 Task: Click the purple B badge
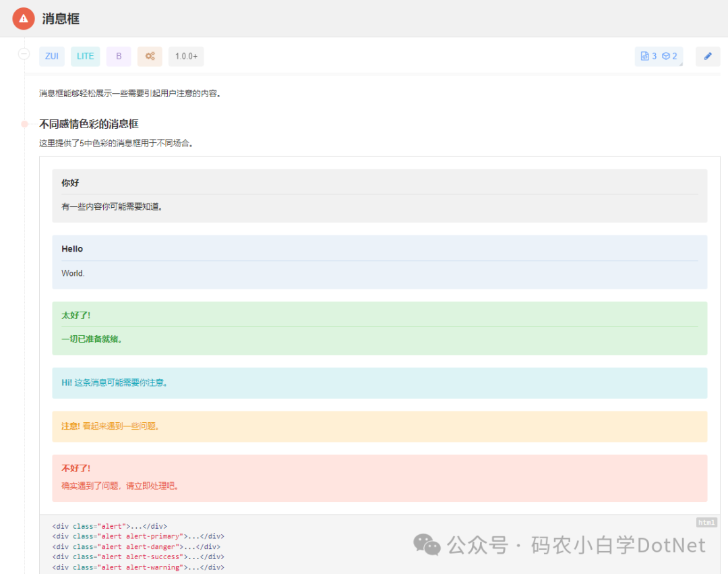(119, 57)
